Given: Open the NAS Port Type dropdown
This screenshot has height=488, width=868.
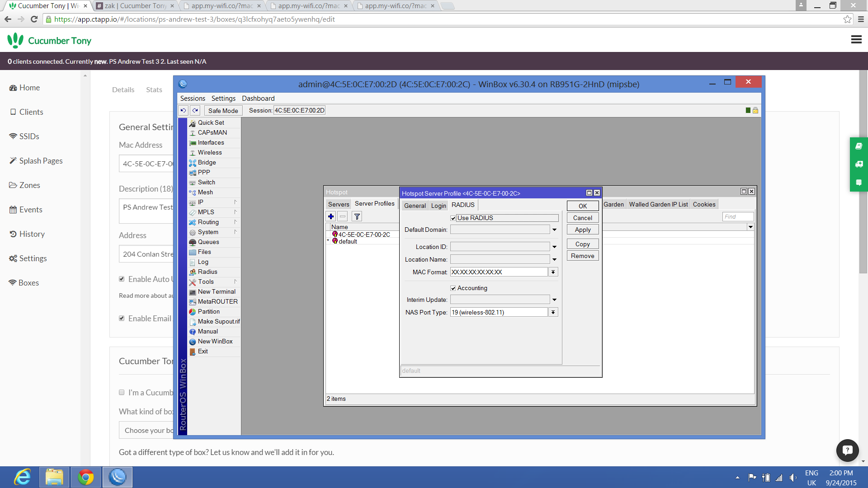Looking at the screenshot, I should pos(553,312).
